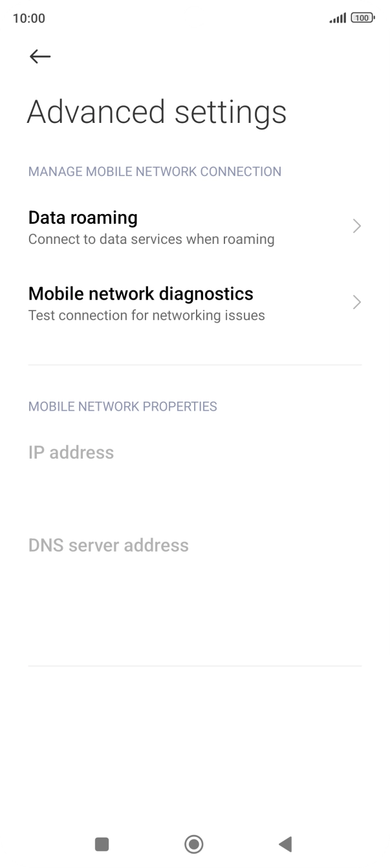This screenshot has height=868, width=390.
Task: Select the IP address entry
Action: [71, 453]
